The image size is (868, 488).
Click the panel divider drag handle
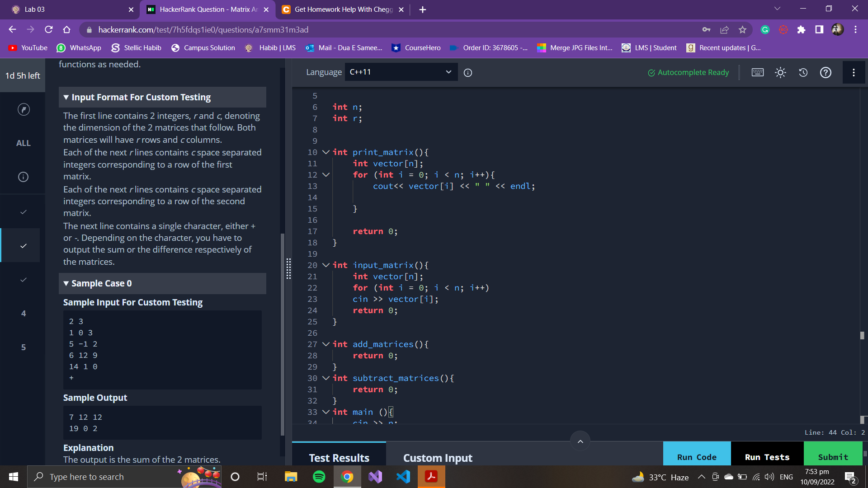click(288, 268)
